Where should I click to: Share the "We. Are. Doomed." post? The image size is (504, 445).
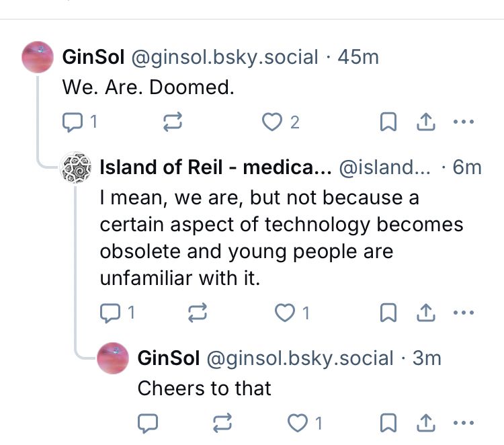click(x=425, y=122)
